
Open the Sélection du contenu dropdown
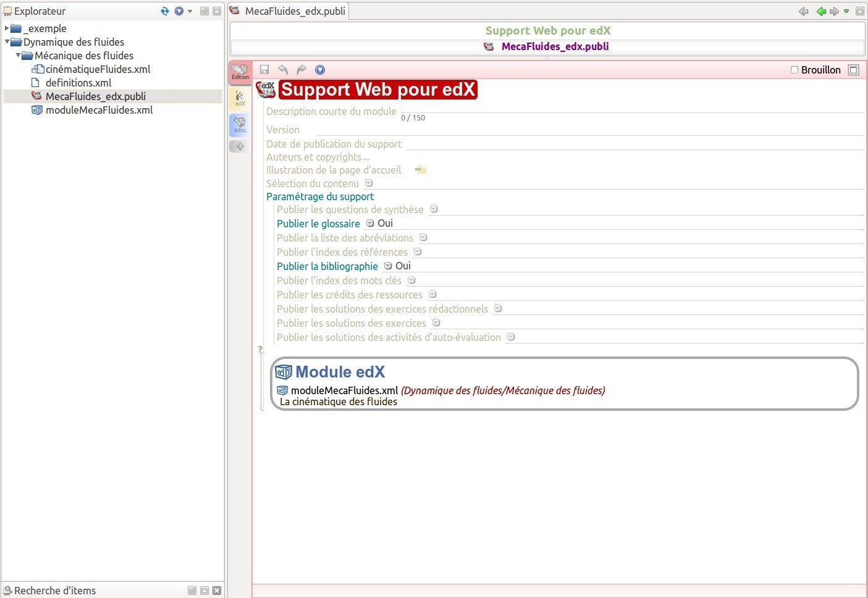pos(369,183)
